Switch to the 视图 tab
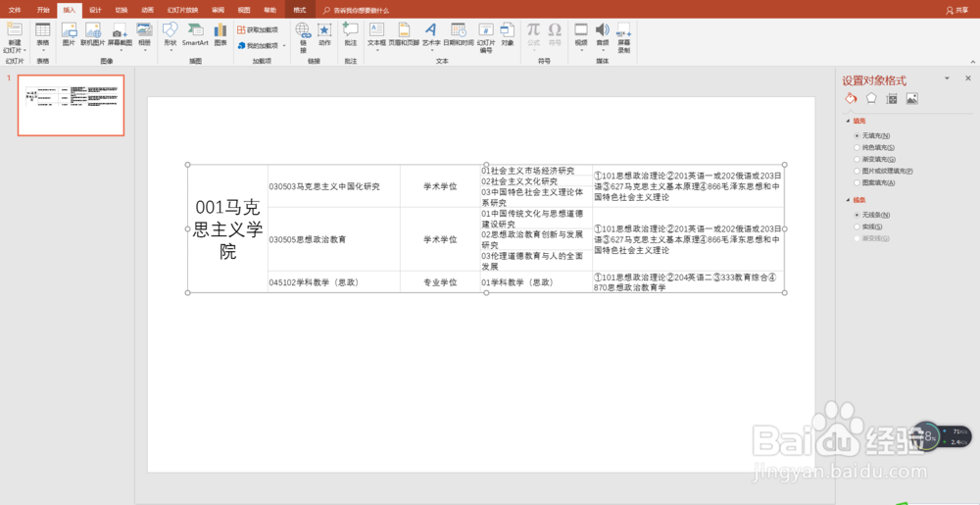 click(x=244, y=10)
